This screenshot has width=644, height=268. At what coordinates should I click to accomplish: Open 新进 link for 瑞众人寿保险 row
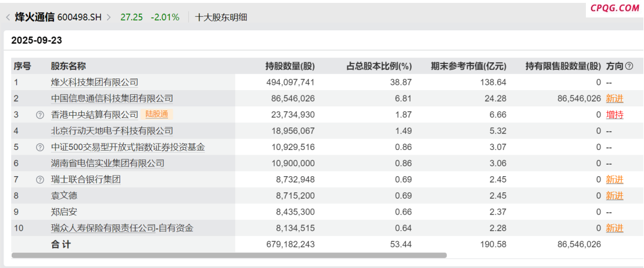(614, 228)
